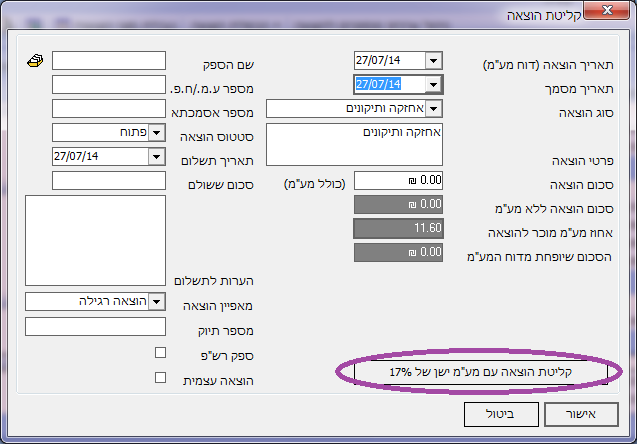This screenshot has width=637, height=444.
Task: Click the סכום הוצאה ללא מע"מ grey field
Action: point(399,204)
